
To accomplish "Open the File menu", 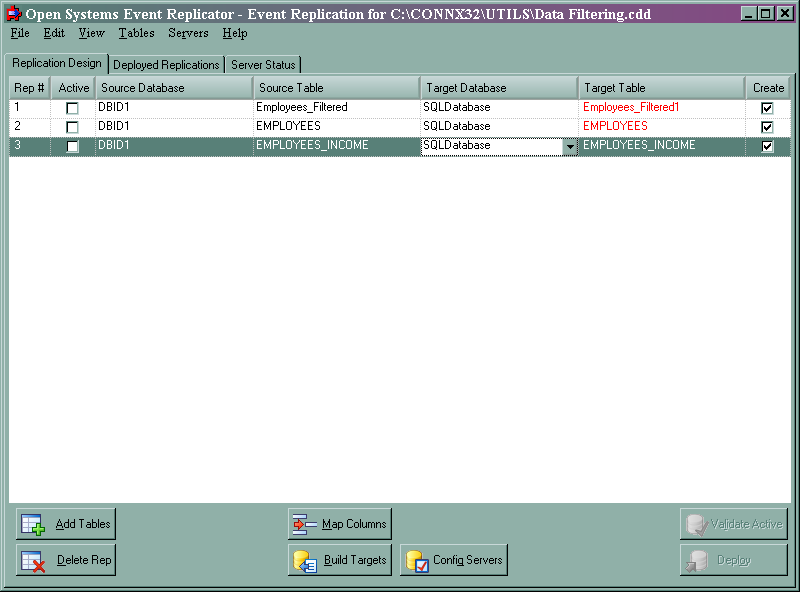I will [x=19, y=33].
